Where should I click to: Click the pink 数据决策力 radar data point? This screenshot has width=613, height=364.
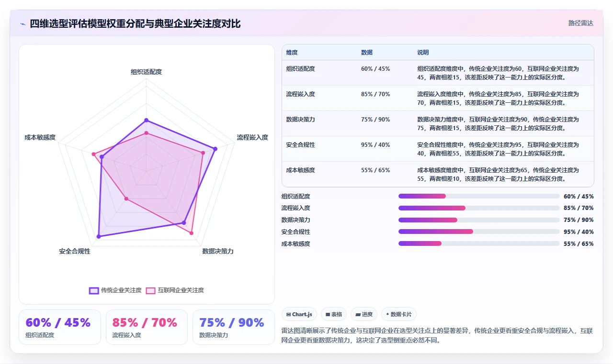192,233
